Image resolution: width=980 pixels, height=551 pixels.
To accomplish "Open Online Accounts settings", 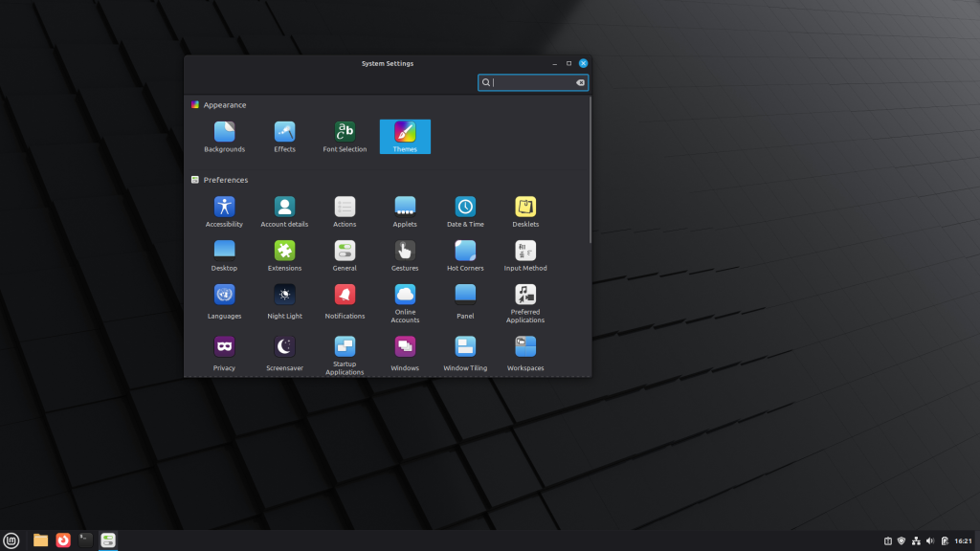I will pos(405,299).
